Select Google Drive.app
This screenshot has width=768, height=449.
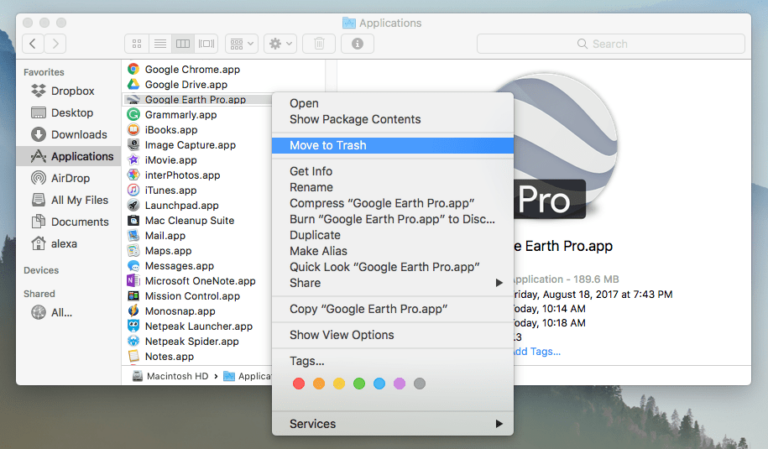coord(186,84)
